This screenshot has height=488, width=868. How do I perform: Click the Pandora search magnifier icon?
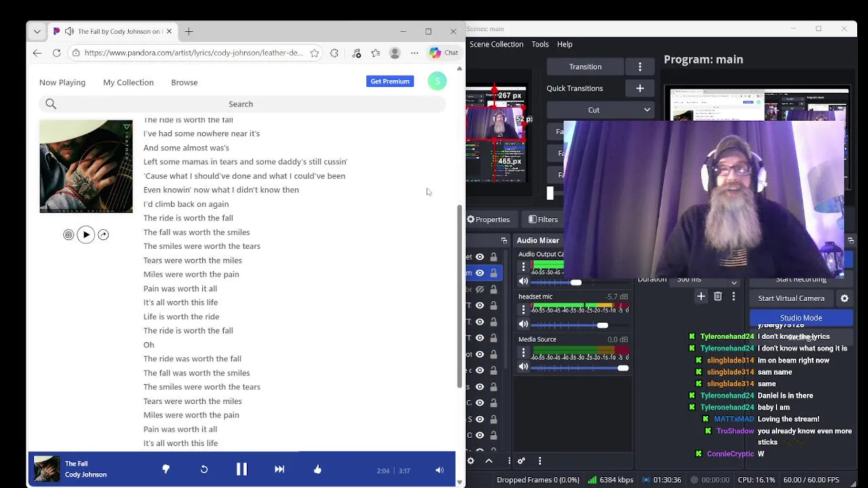coord(51,104)
